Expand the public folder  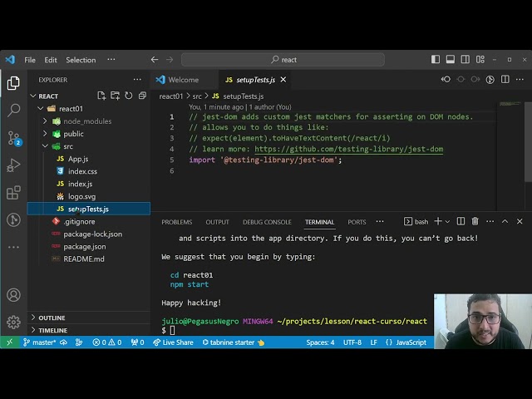(45, 133)
